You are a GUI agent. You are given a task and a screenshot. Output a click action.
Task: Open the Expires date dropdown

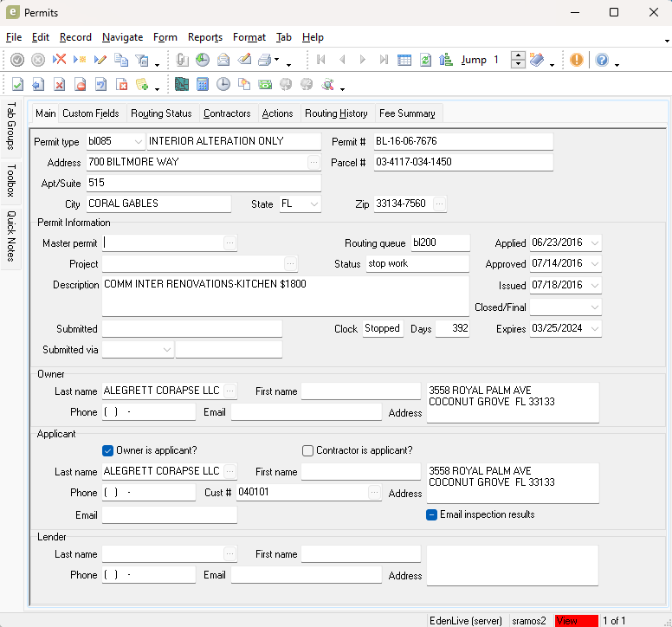pyautogui.click(x=594, y=329)
